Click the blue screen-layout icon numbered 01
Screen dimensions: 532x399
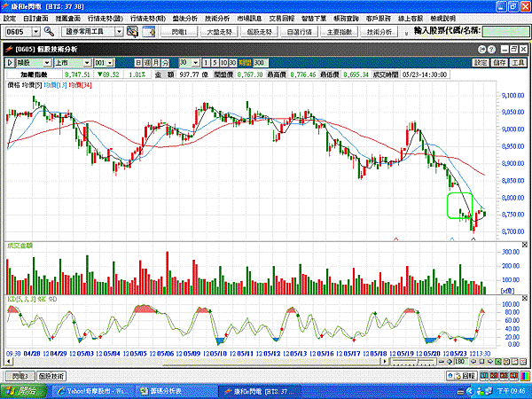(484, 376)
